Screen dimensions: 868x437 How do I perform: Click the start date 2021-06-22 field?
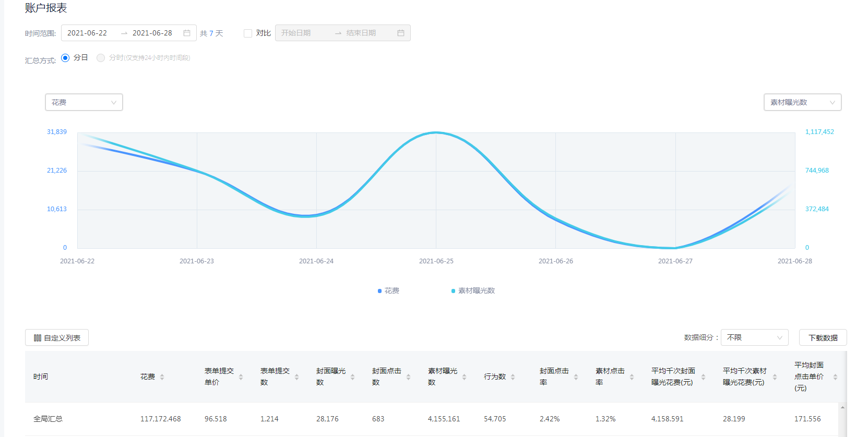pyautogui.click(x=87, y=33)
